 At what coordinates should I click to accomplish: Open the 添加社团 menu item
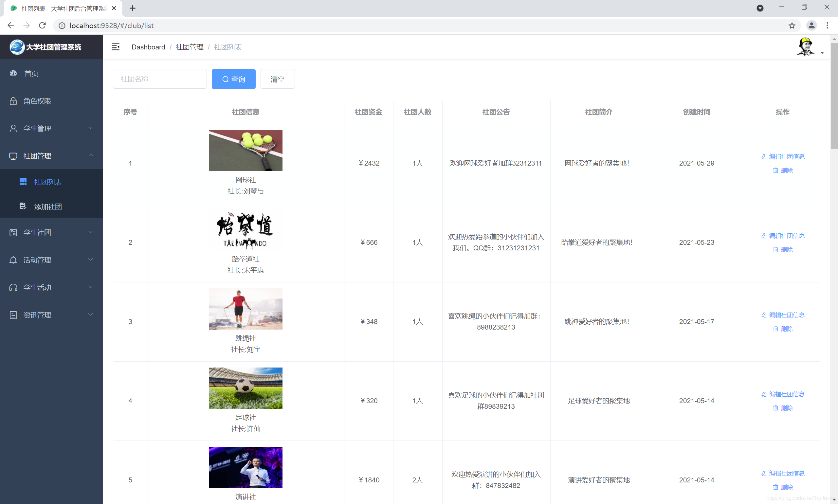(x=48, y=207)
